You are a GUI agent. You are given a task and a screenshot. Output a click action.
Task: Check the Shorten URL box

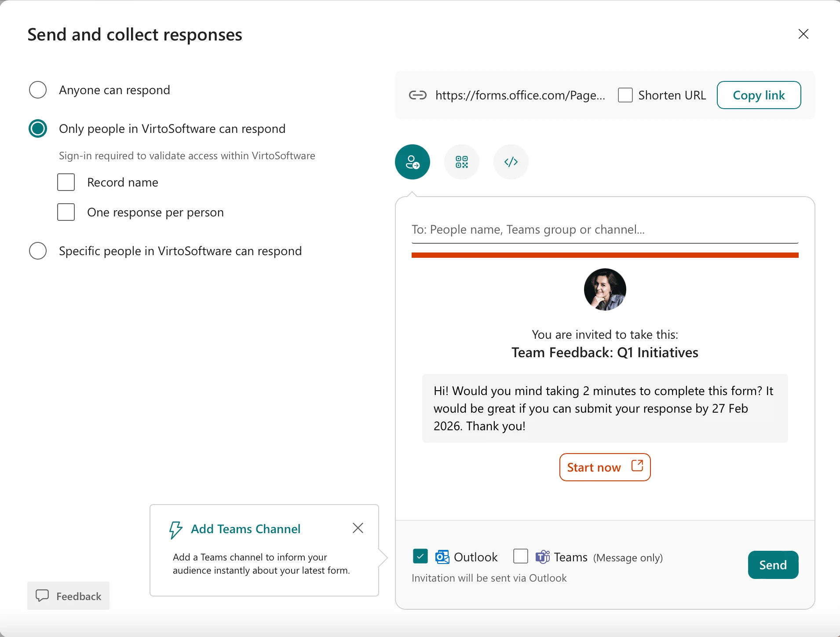(625, 95)
